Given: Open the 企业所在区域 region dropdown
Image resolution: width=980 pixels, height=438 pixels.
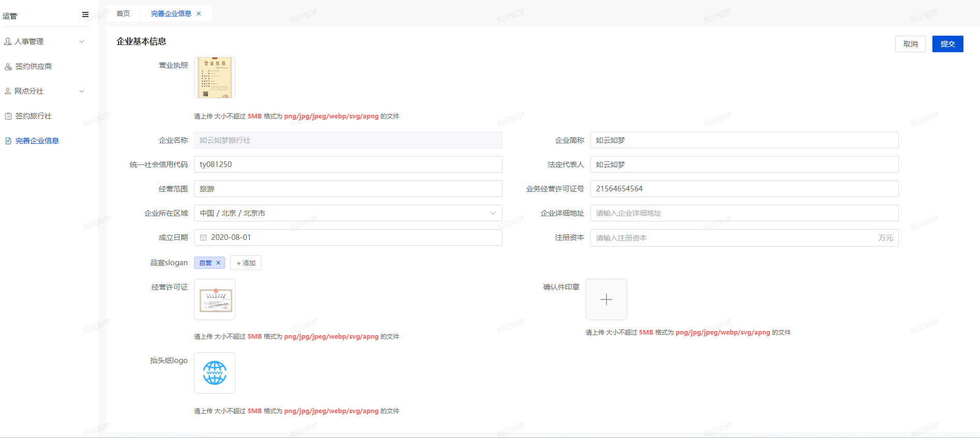Looking at the screenshot, I should click(348, 213).
